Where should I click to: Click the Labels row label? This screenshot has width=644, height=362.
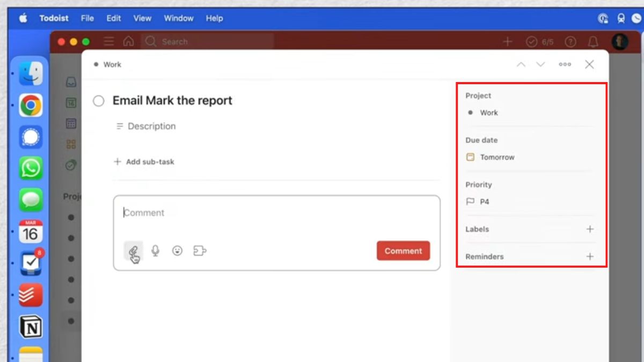[477, 229]
